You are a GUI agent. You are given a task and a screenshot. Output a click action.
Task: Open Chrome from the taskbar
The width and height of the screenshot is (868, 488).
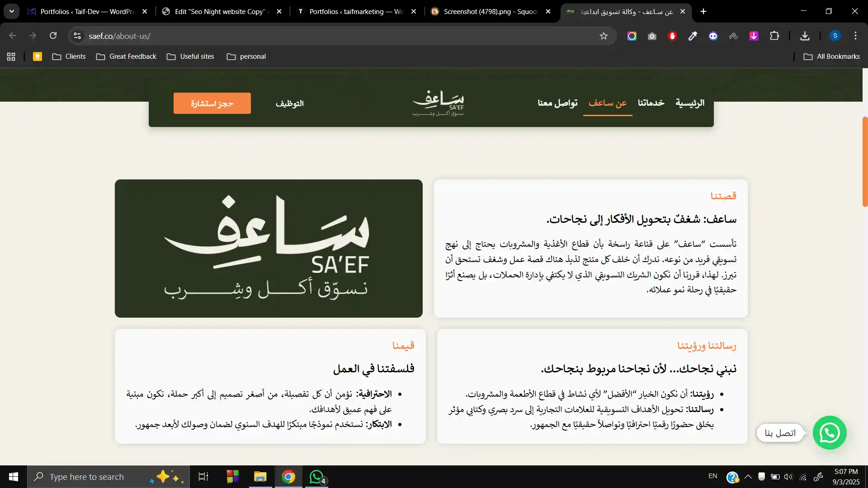[288, 477]
